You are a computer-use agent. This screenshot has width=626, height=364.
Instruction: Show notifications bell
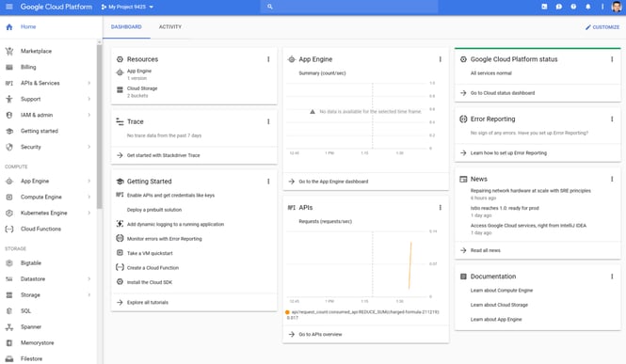588,7
